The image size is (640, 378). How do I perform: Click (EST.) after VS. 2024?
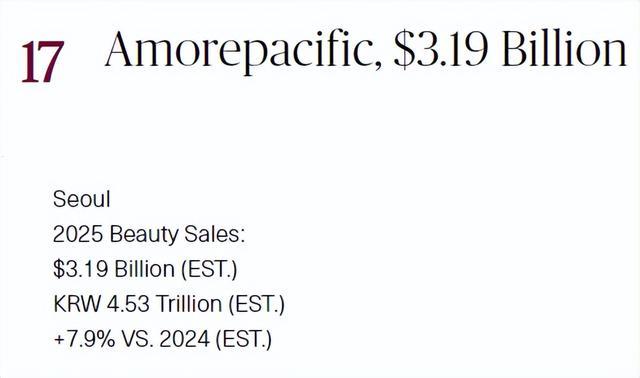243,340
